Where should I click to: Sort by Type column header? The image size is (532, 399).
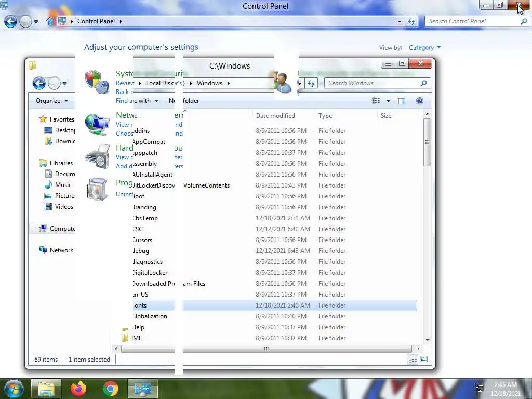(x=325, y=116)
